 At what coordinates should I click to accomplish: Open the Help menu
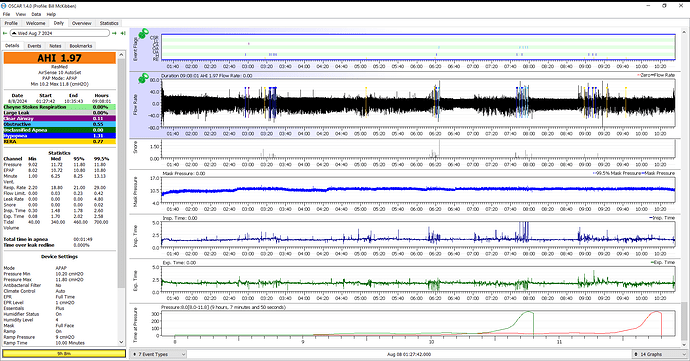pyautogui.click(x=51, y=14)
